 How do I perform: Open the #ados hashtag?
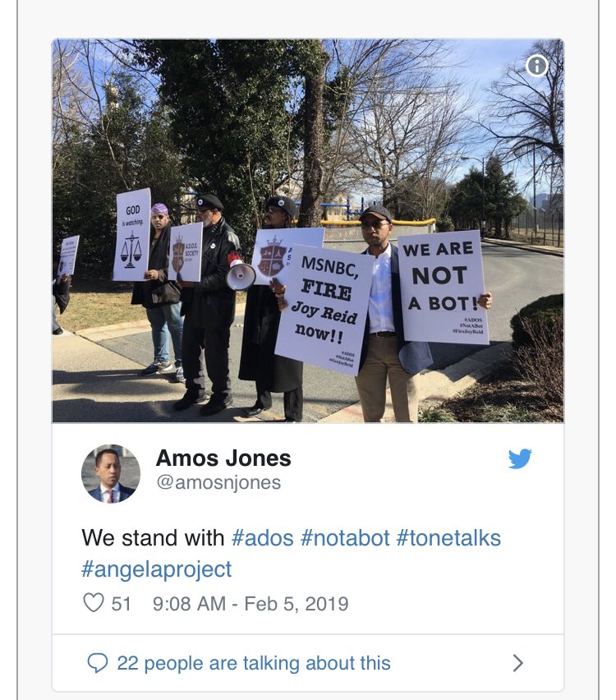[263, 537]
